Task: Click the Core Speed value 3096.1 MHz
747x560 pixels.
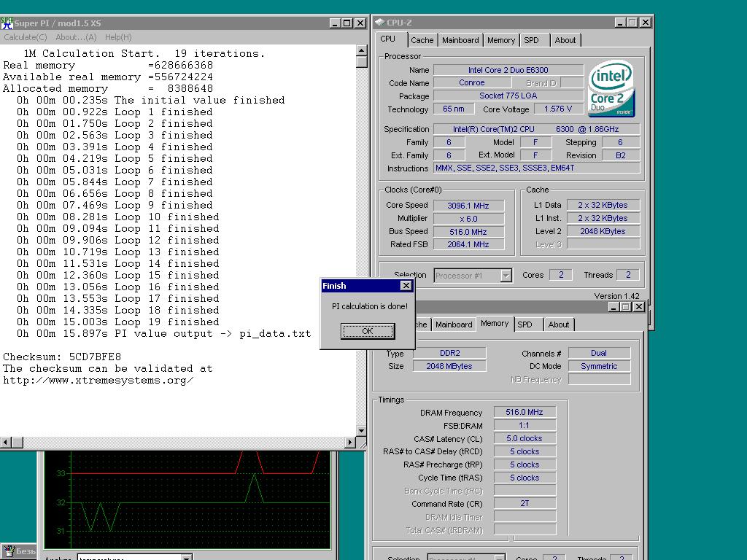Action: tap(468, 206)
